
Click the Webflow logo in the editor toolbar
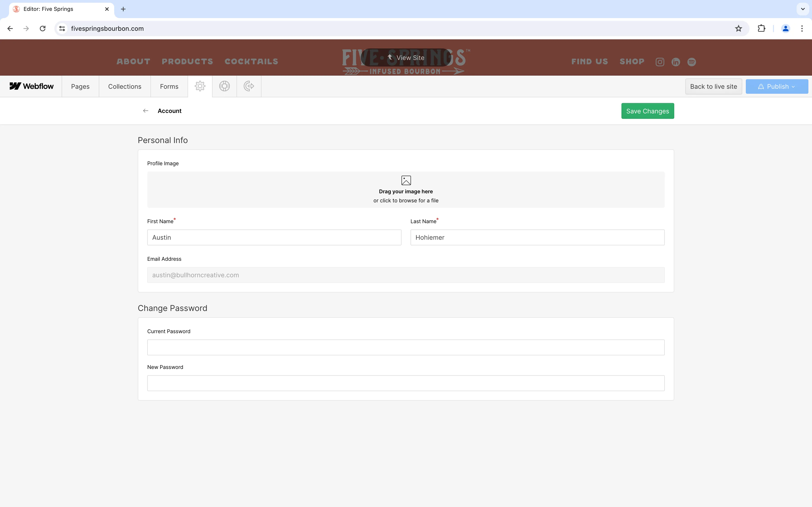31,86
